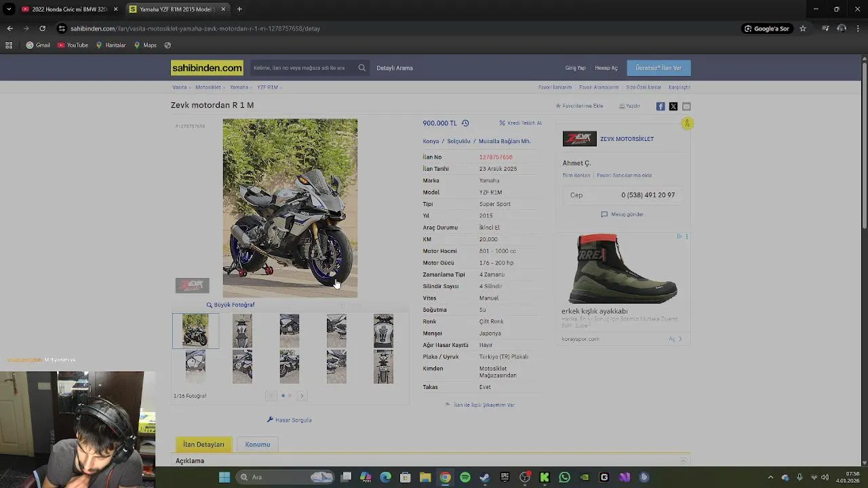
Task: Click İlan ile İlgili Şikayetim Var
Action: pyautogui.click(x=480, y=405)
